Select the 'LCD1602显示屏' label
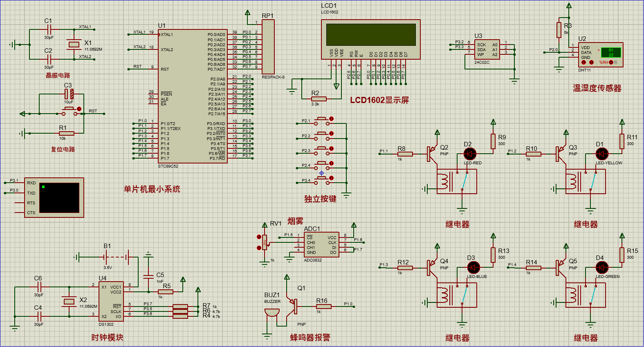644x347 pixels. pos(379,100)
